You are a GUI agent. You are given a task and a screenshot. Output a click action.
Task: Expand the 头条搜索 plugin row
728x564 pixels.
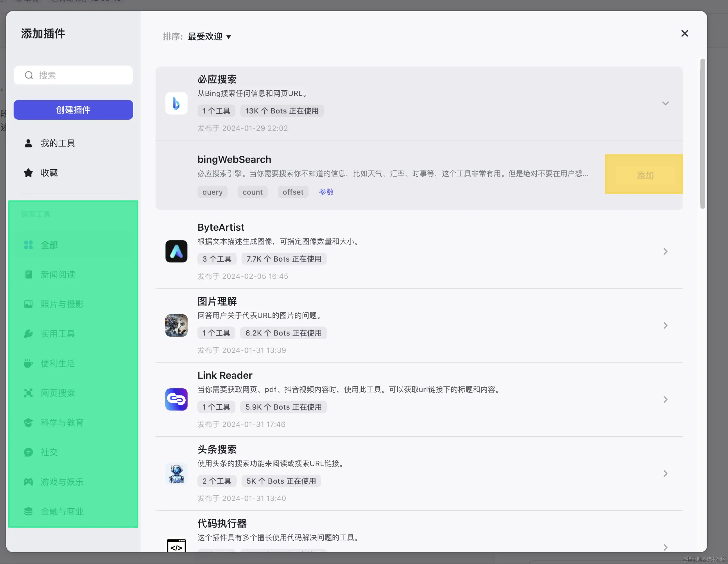(x=665, y=473)
